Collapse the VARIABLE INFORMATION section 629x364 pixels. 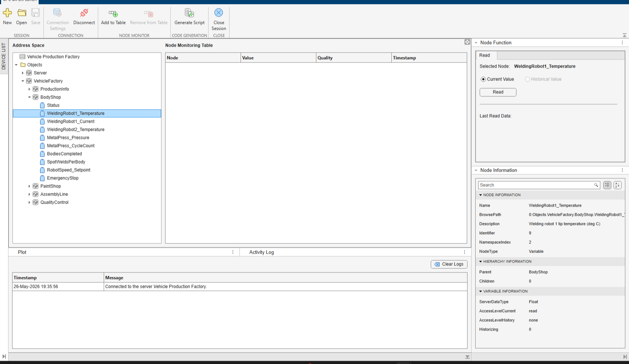(x=480, y=292)
